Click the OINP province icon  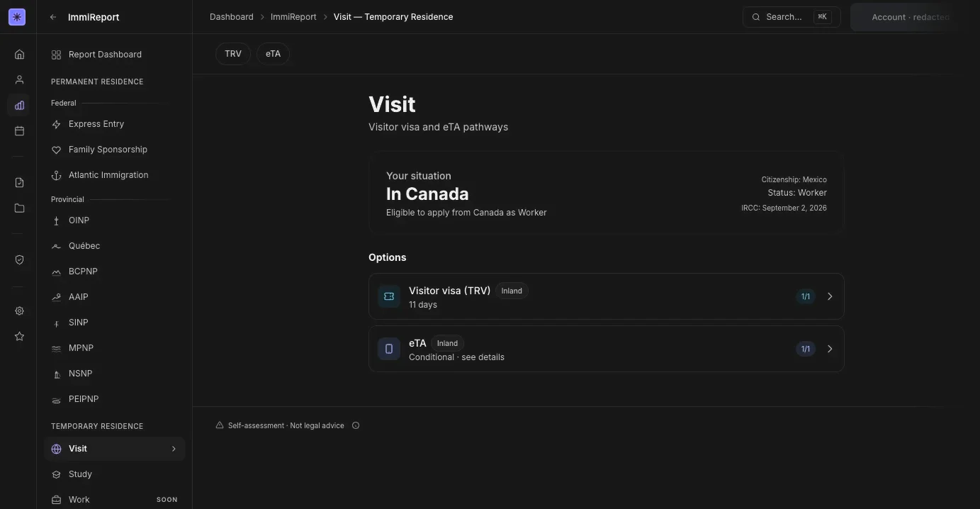56,220
